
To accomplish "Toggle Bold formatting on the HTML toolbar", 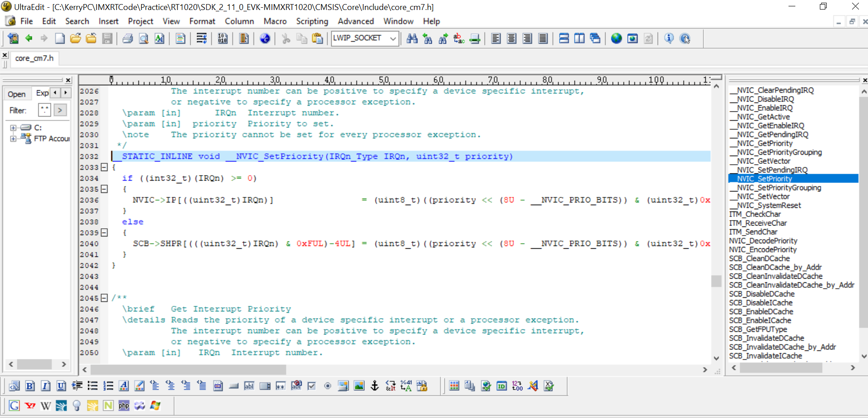I will click(30, 386).
